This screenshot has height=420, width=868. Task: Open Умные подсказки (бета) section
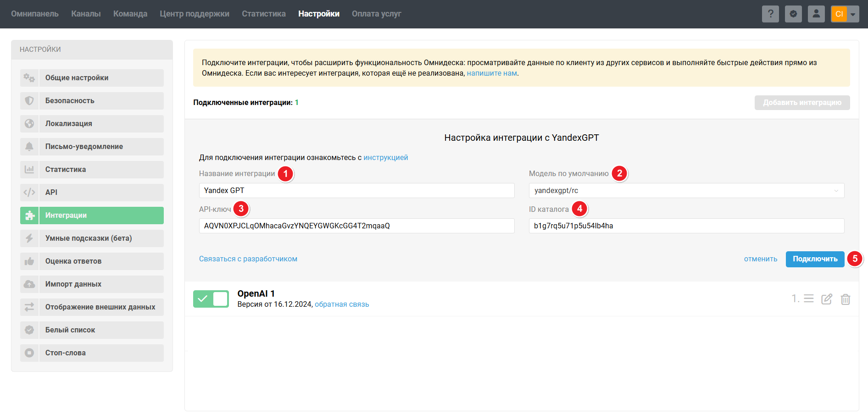[92, 238]
